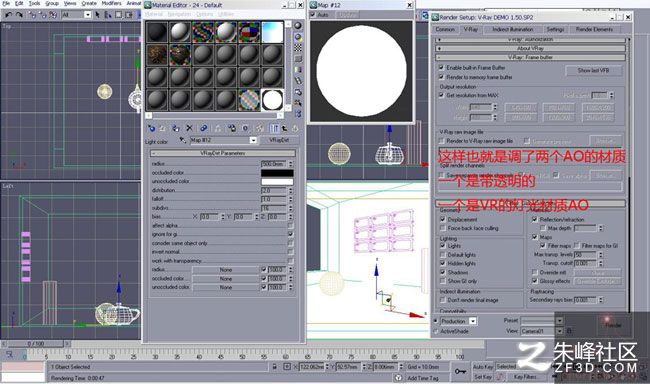The height and width of the screenshot is (384, 650).
Task: Toggle 'Glossy effects' checkbox
Action: pyautogui.click(x=535, y=281)
